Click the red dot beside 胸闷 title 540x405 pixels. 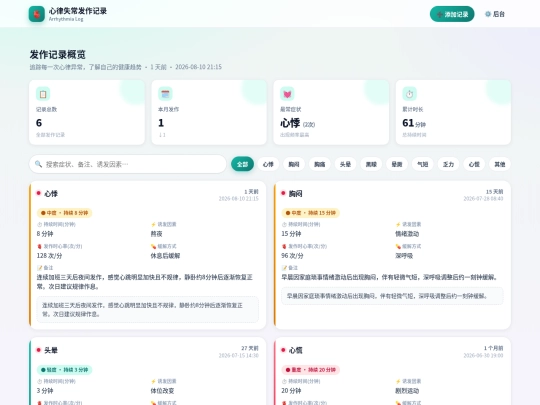tap(283, 193)
